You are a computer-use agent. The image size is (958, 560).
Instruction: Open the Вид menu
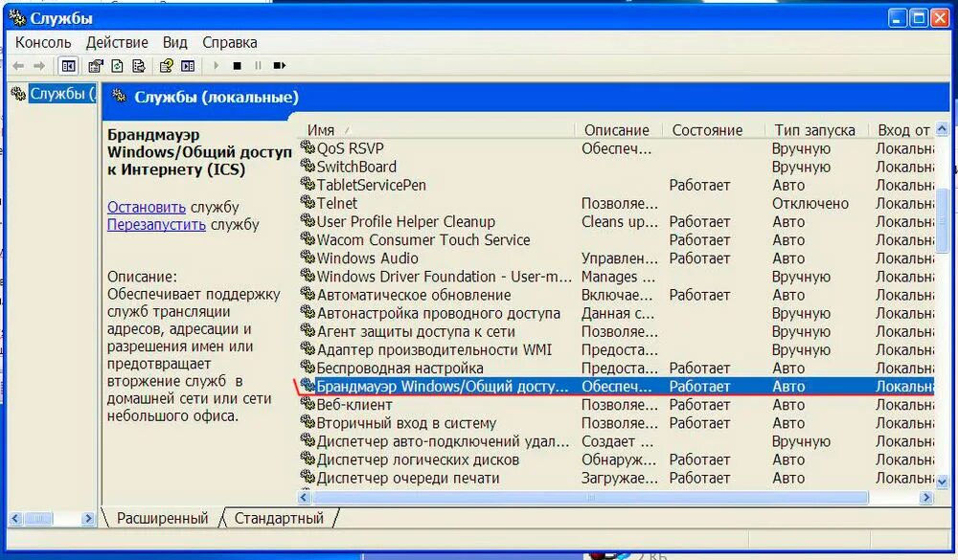[174, 43]
